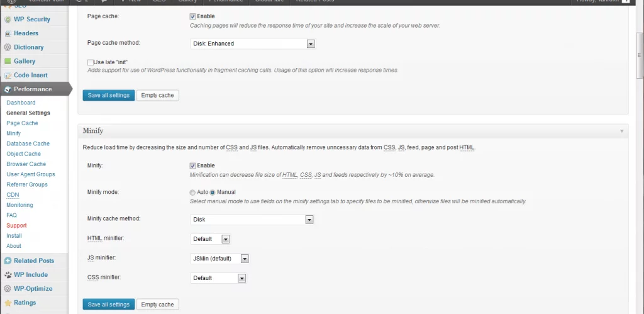Image resolution: width=644 pixels, height=314 pixels.
Task: Click Empty cache under Page cache
Action: (157, 96)
